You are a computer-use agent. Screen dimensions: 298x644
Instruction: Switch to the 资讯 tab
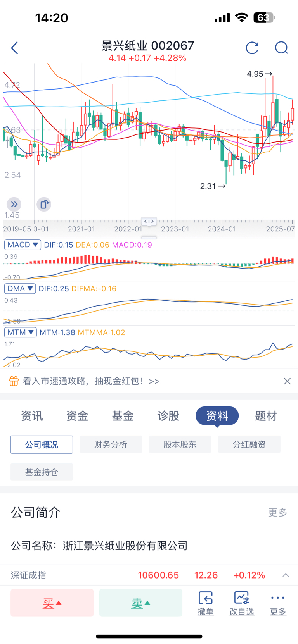click(x=32, y=416)
